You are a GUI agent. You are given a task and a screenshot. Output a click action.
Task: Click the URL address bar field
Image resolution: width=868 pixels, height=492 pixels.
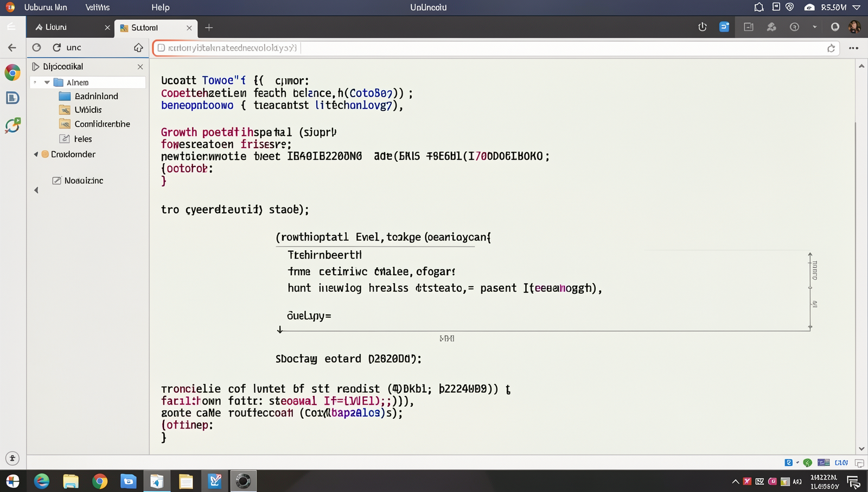tap(496, 48)
